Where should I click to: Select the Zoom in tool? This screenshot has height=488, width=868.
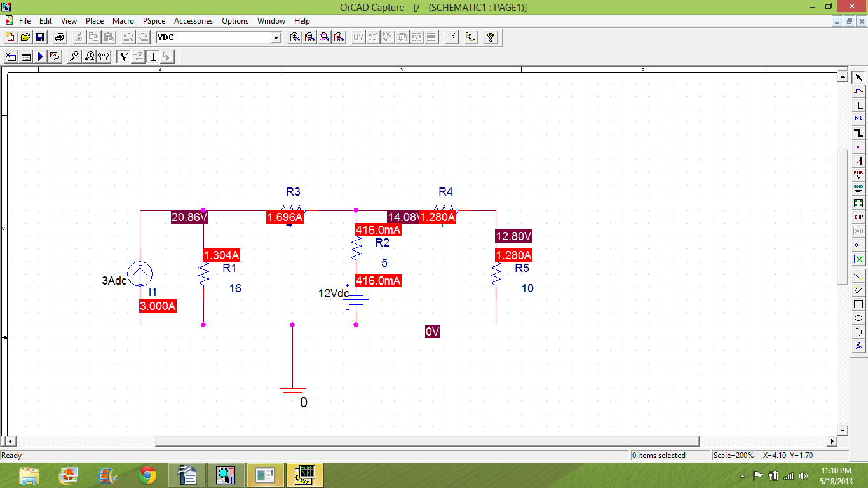coord(294,37)
